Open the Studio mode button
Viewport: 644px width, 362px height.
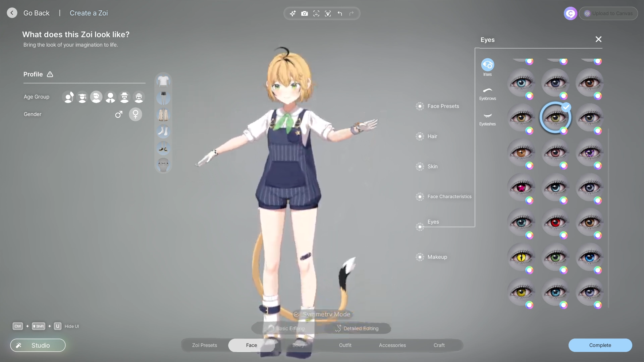point(38,345)
